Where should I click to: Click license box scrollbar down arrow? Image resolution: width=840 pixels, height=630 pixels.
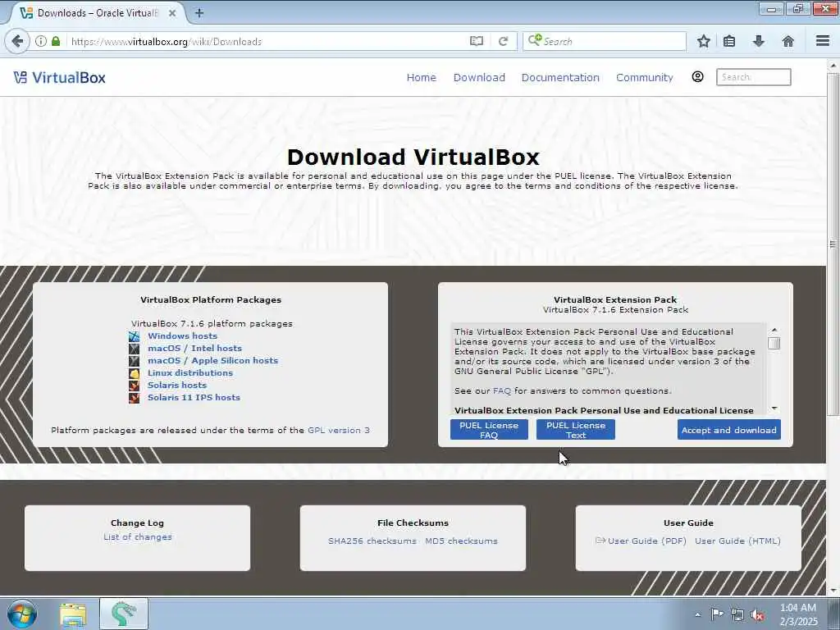[774, 409]
